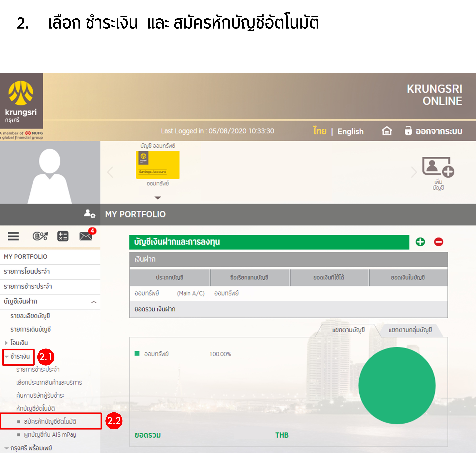
Task: Click the Last Logged in timestamp
Action: [218, 131]
